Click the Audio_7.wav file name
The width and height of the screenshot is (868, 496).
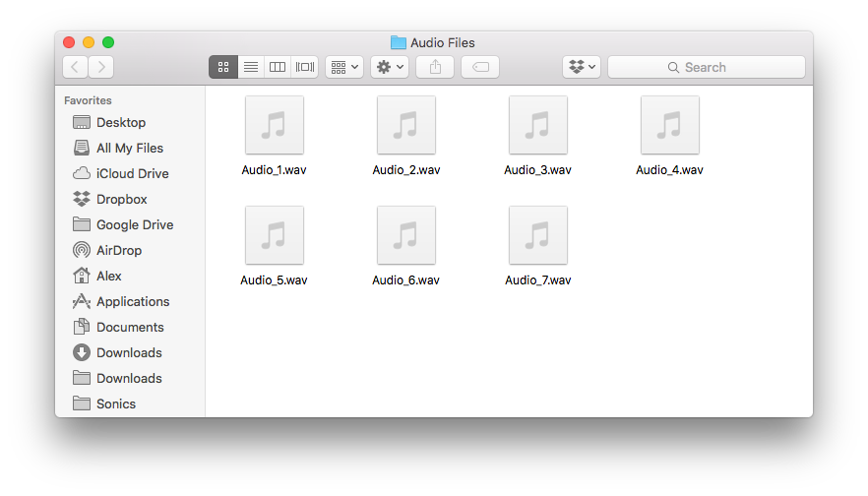(x=538, y=280)
